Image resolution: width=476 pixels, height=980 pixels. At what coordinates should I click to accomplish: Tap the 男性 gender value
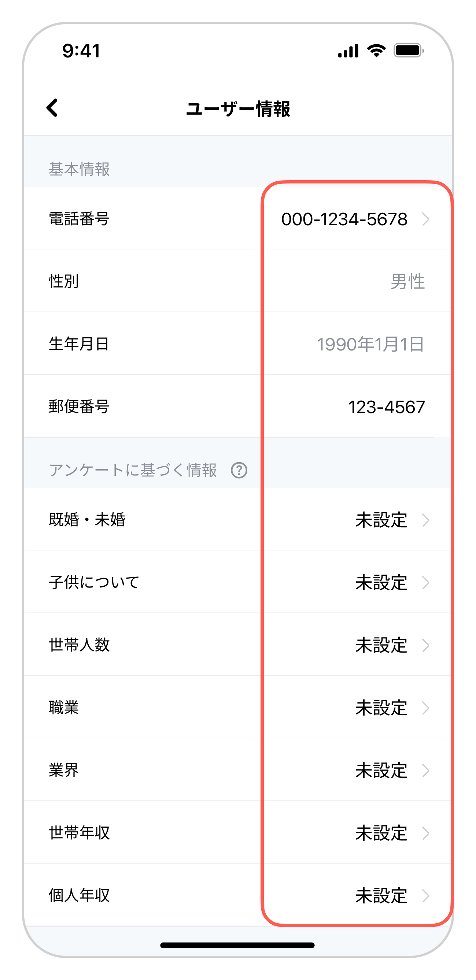click(x=407, y=282)
